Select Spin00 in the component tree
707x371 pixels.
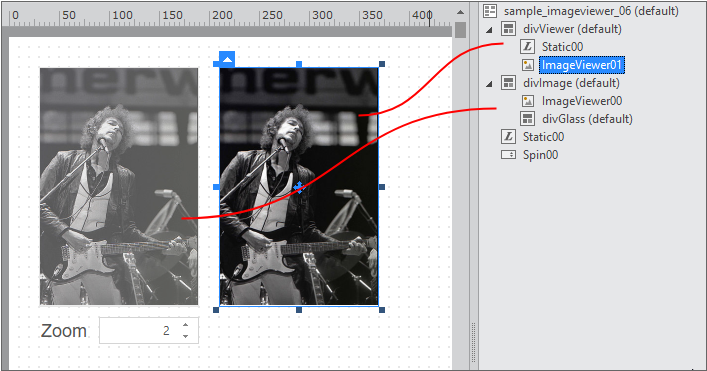tap(540, 155)
